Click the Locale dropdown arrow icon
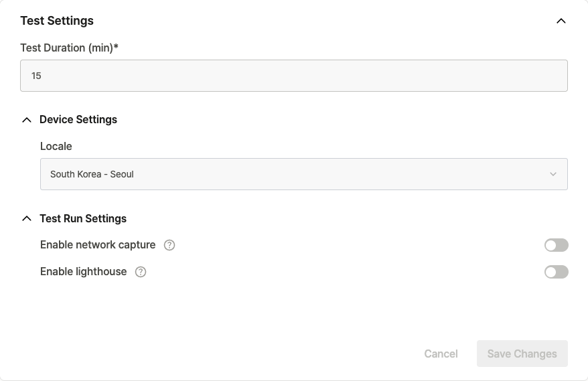The width and height of the screenshot is (588, 381). pos(553,174)
